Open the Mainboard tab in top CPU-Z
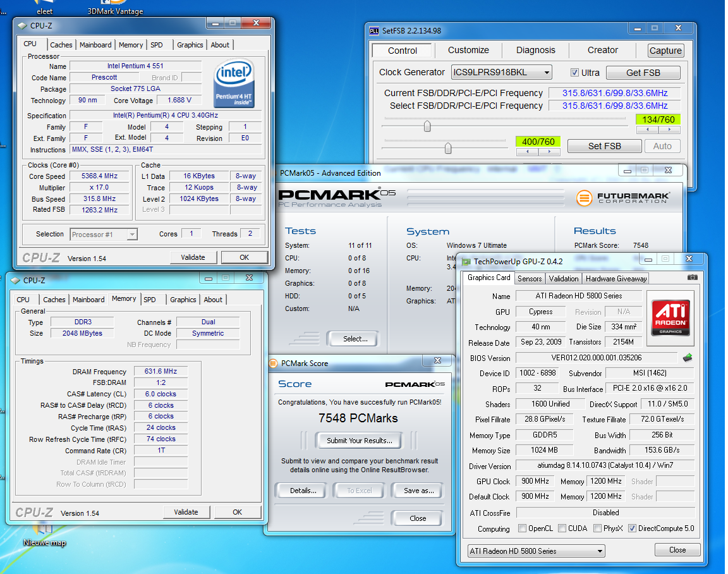 click(95, 45)
